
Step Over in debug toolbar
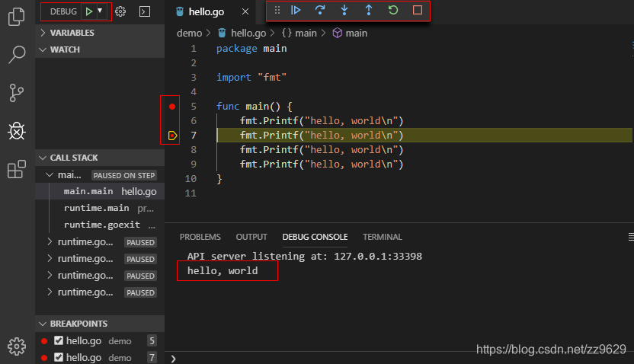pyautogui.click(x=320, y=10)
